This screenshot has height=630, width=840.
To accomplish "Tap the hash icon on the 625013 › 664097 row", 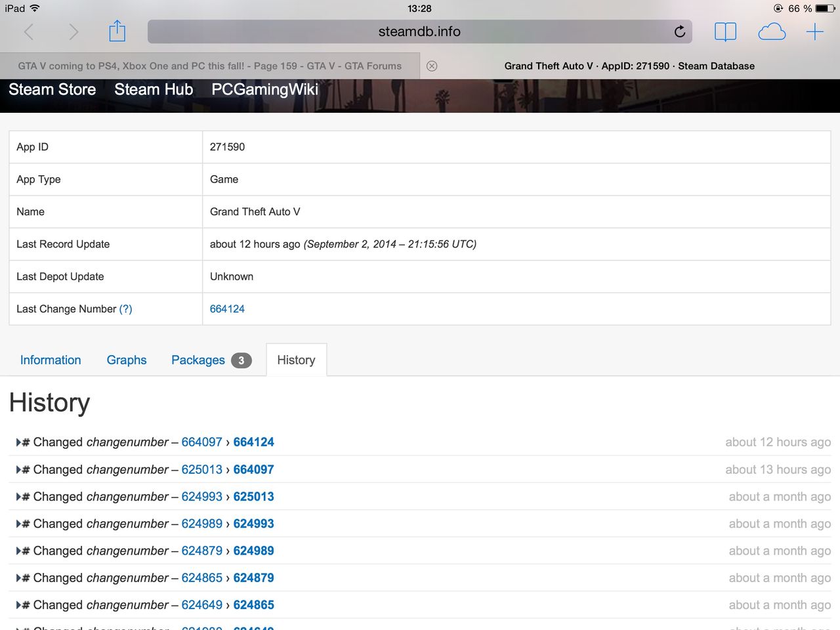I will coord(26,470).
